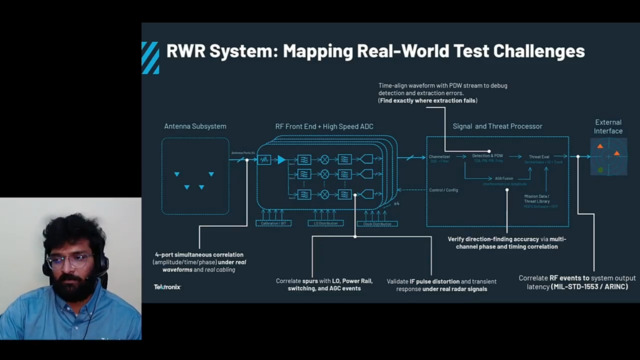Click the slide title 'RWR System: Mapping Real-World Test Challenges'
This screenshot has width=640, height=360.
376,51
